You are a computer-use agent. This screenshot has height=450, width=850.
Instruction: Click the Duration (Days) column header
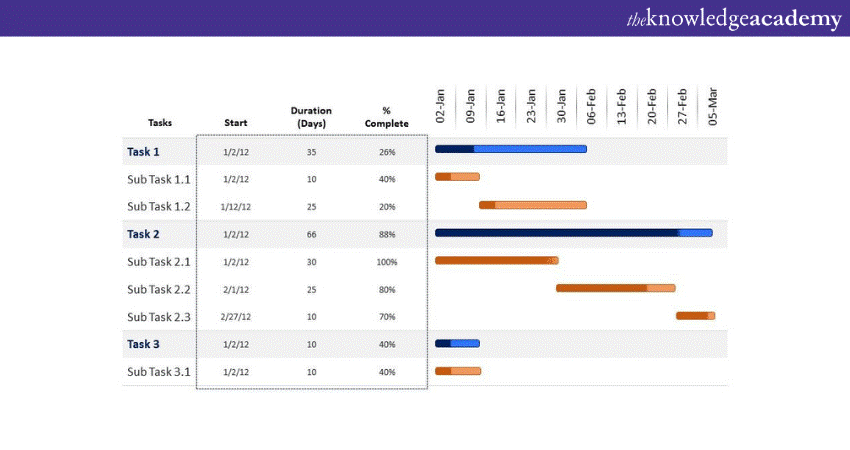point(311,117)
